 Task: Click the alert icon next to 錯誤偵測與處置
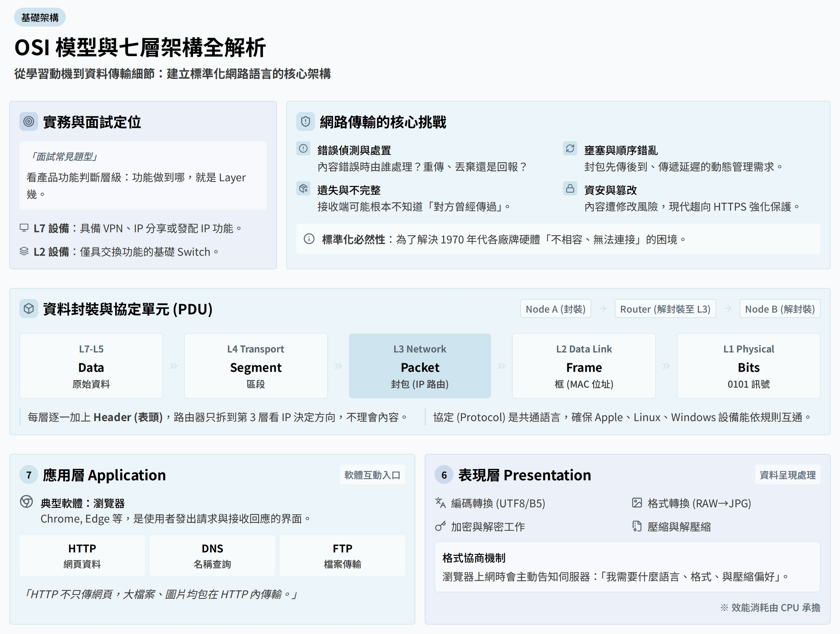point(303,149)
